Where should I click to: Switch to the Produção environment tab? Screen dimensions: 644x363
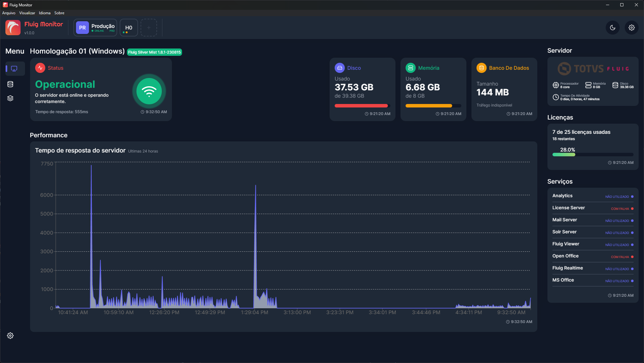95,28
